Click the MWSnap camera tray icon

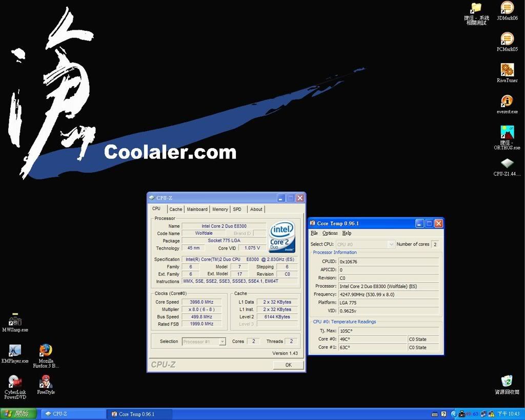(x=462, y=414)
